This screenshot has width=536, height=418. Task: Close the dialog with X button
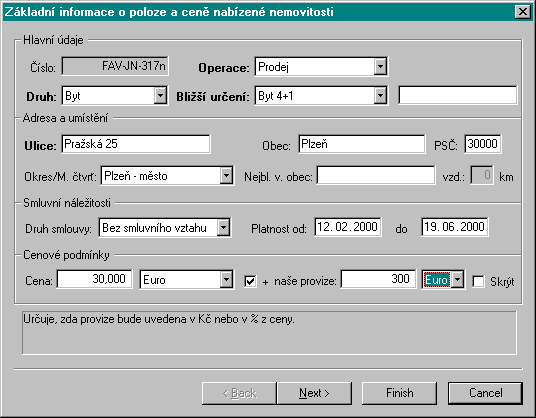point(523,12)
